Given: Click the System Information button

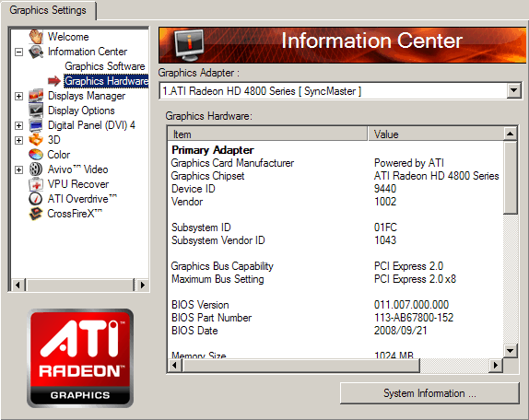Looking at the screenshot, I should [429, 393].
